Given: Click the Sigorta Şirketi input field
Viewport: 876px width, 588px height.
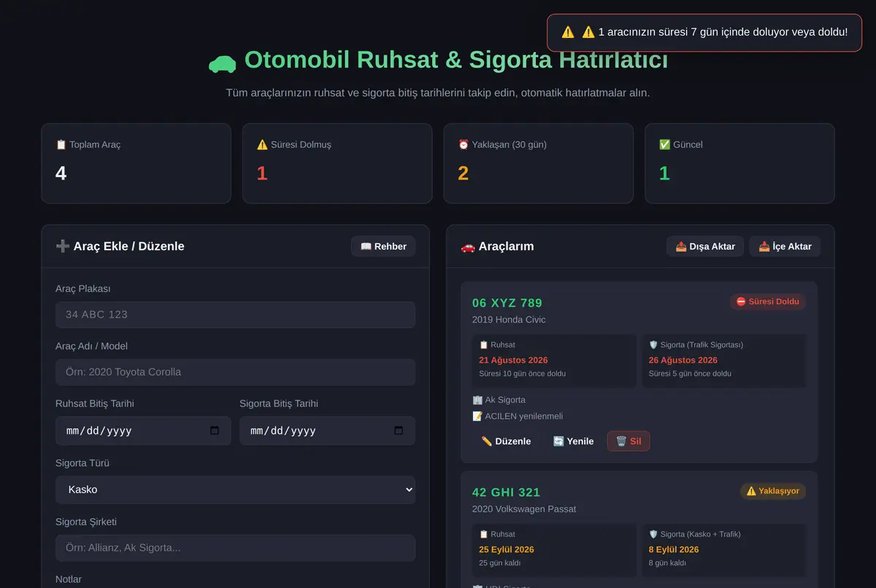Looking at the screenshot, I should tap(235, 548).
